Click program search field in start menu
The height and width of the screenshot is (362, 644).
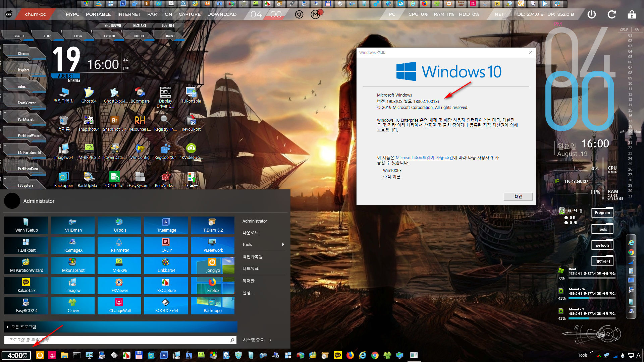tap(120, 340)
